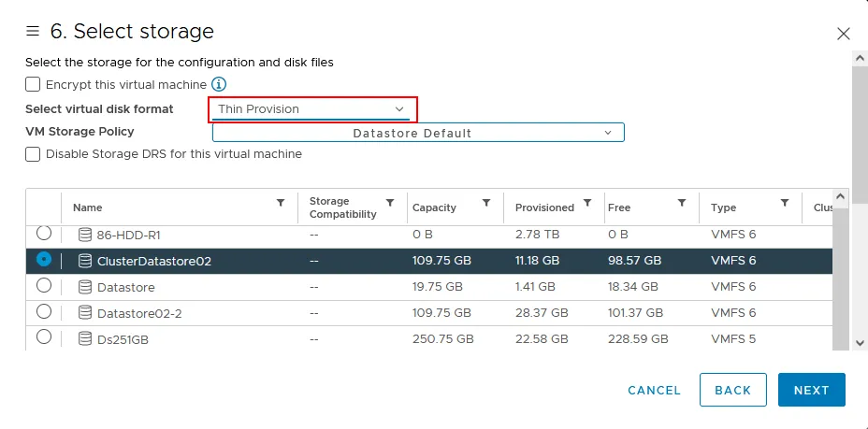The width and height of the screenshot is (868, 429).
Task: Select the Datastore02-2 radio button
Action: pyautogui.click(x=44, y=311)
